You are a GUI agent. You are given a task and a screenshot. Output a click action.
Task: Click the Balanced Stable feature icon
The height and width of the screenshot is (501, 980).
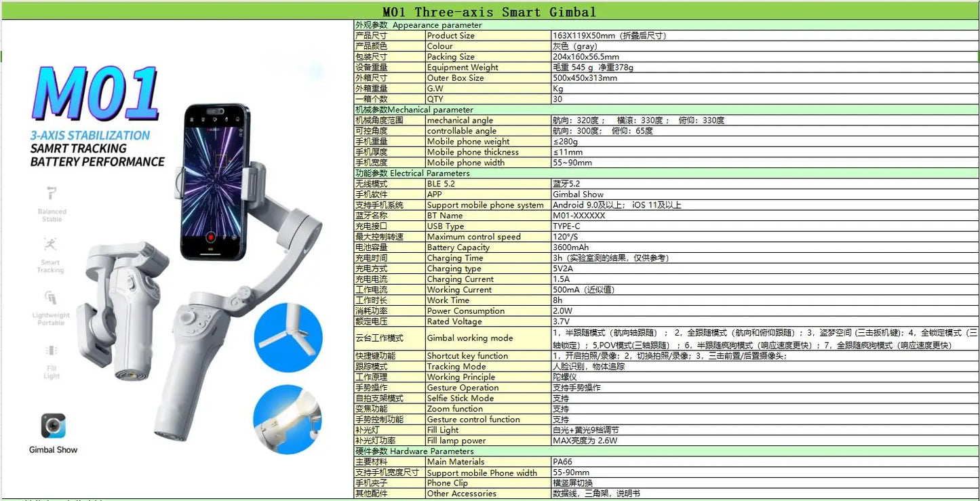tap(52, 193)
